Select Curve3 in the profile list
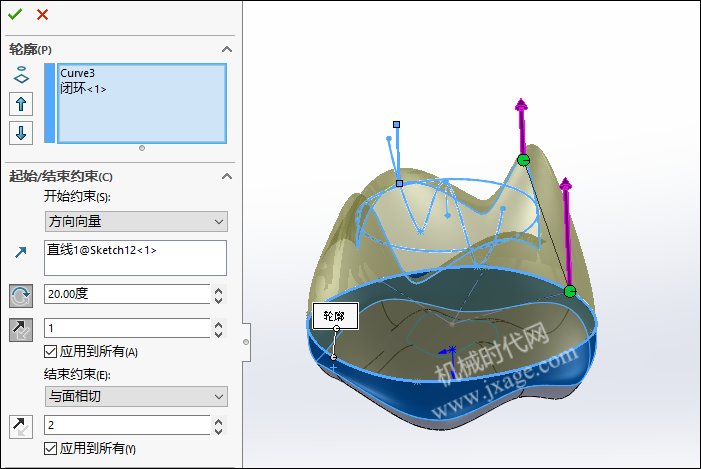This screenshot has height=469, width=701. pos(78,73)
